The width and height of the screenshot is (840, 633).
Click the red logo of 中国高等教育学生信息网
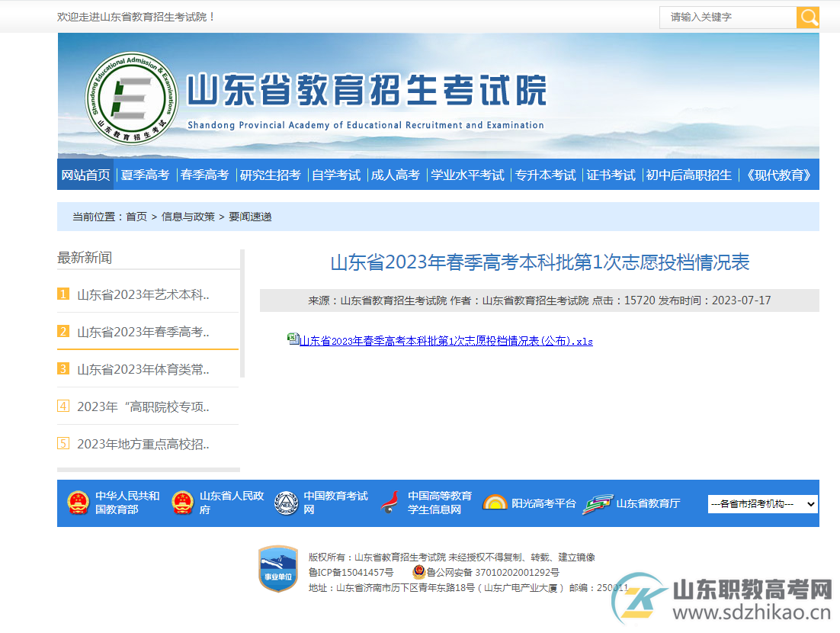point(390,503)
